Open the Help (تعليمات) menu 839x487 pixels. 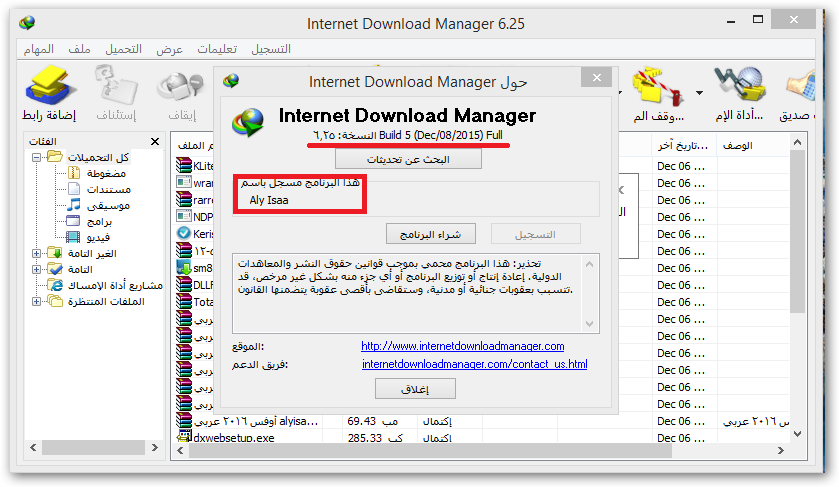tap(216, 49)
